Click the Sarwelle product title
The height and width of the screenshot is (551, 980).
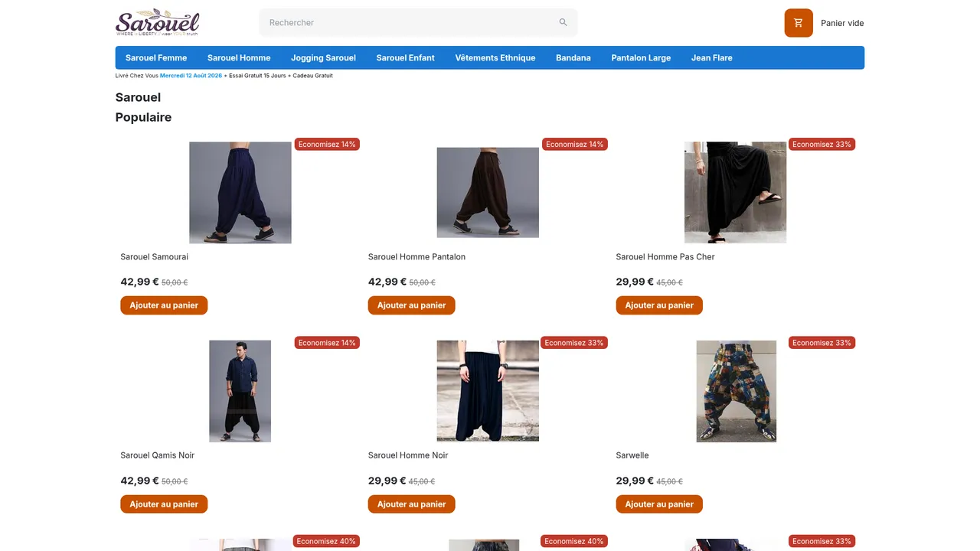tap(632, 455)
